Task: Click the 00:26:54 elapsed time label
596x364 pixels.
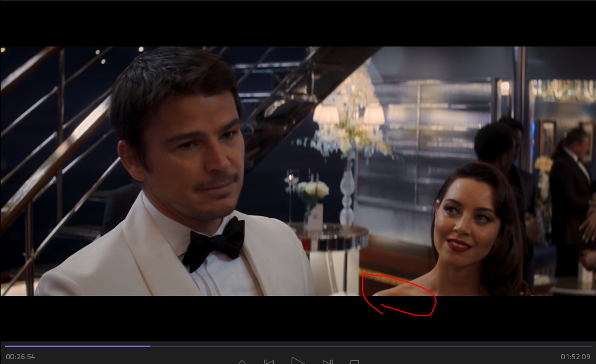Action: (20, 357)
